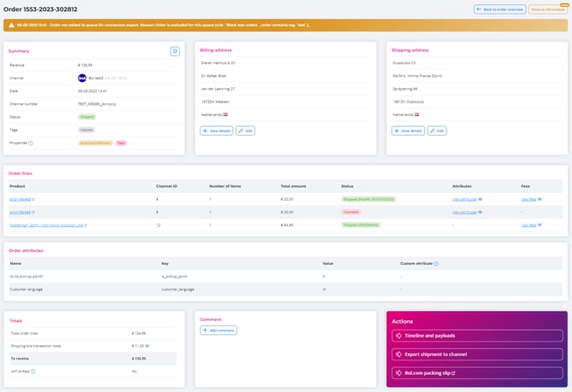572x392 pixels.
Task: Click the Shipped badge of first order line
Action: point(369,199)
